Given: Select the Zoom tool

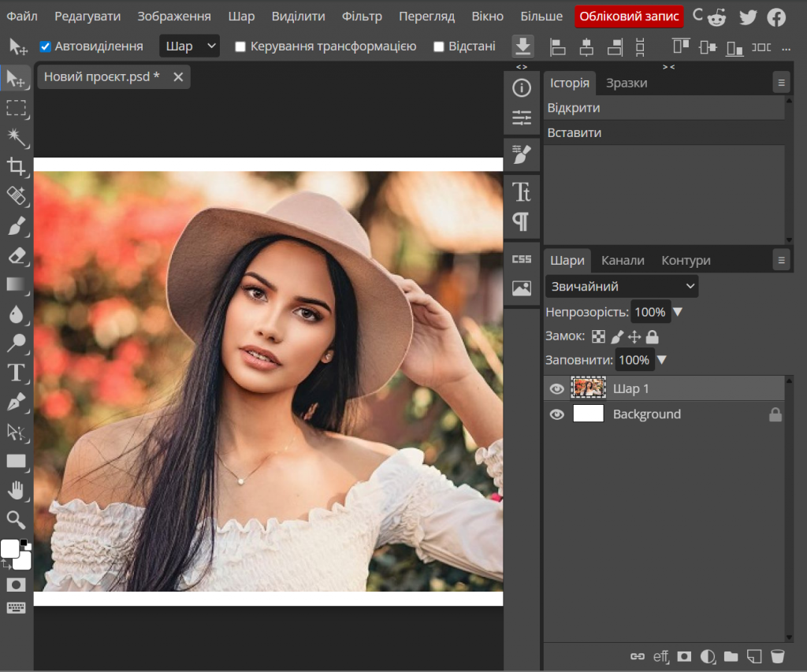Looking at the screenshot, I should coord(16,520).
